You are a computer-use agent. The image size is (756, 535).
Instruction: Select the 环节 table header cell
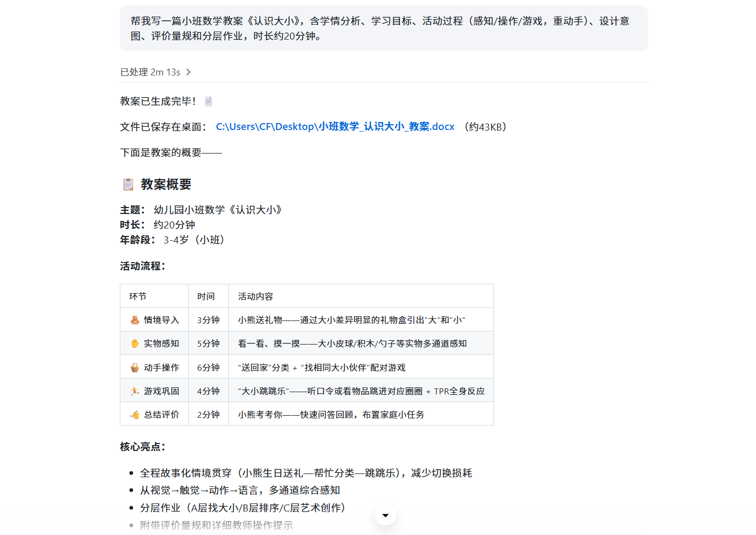pyautogui.click(x=155, y=296)
